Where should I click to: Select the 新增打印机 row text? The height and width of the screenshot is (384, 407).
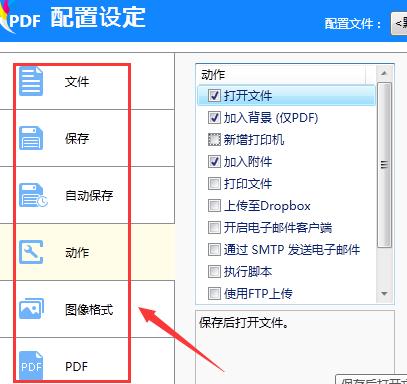[254, 140]
